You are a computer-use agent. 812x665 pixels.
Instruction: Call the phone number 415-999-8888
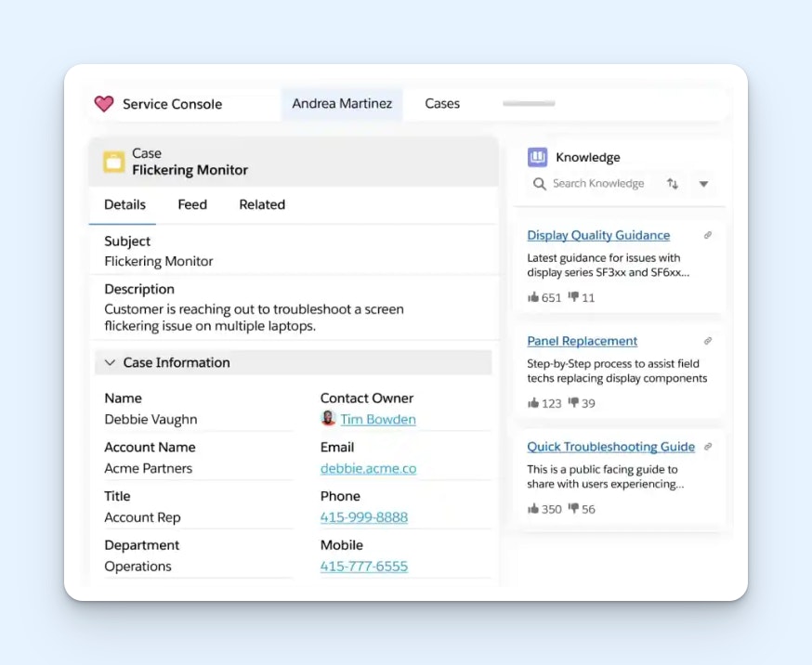pos(364,518)
